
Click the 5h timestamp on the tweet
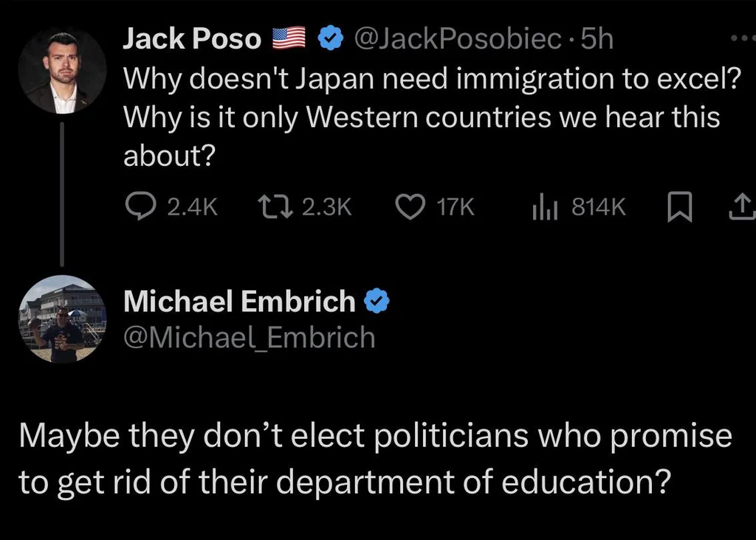(x=597, y=38)
